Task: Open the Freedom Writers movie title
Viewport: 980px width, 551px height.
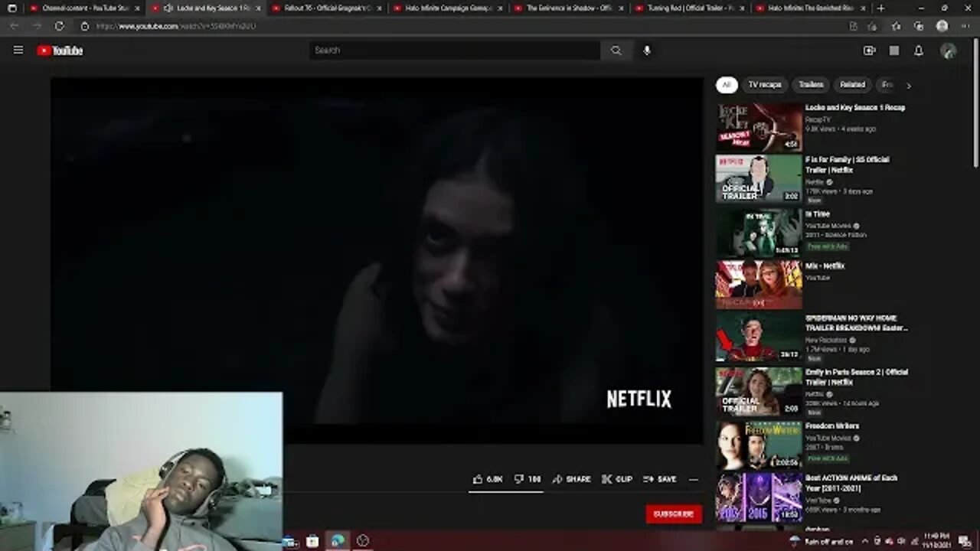Action: (x=832, y=425)
